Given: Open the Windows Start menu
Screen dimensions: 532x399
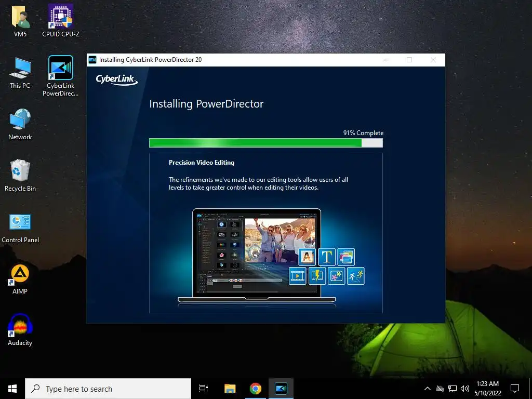Looking at the screenshot, I should (12, 389).
